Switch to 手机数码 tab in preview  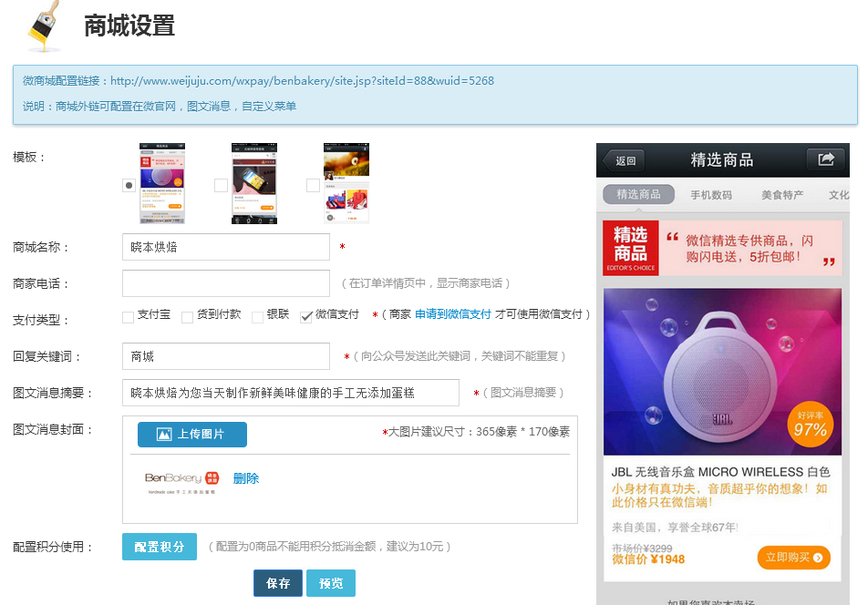tap(711, 195)
